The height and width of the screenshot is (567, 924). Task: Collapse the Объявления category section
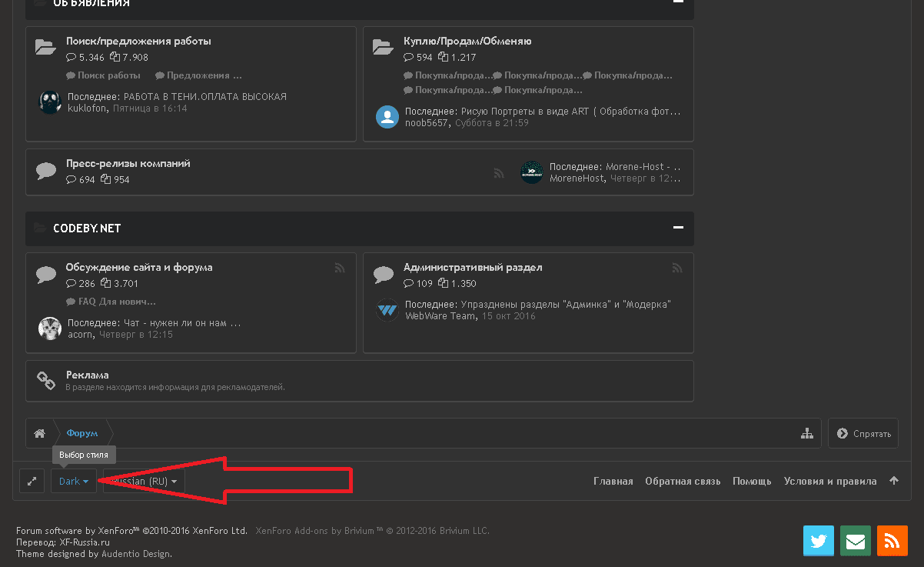point(678,2)
